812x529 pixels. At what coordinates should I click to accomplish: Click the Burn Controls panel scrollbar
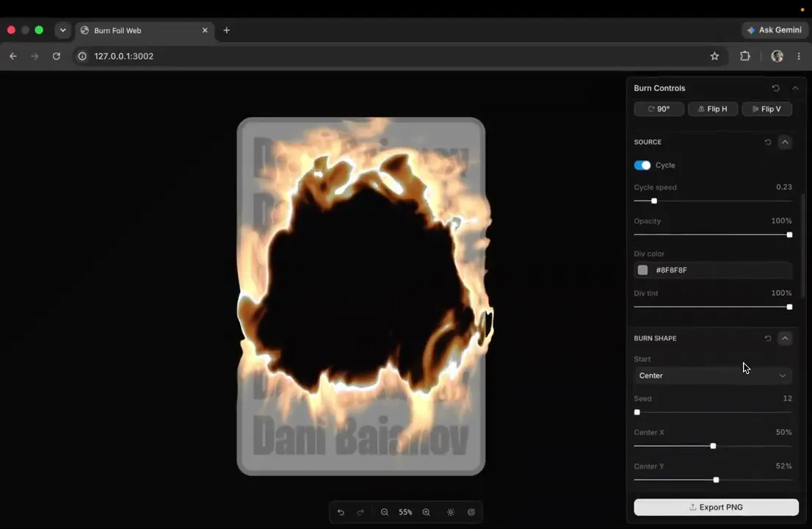click(x=803, y=246)
